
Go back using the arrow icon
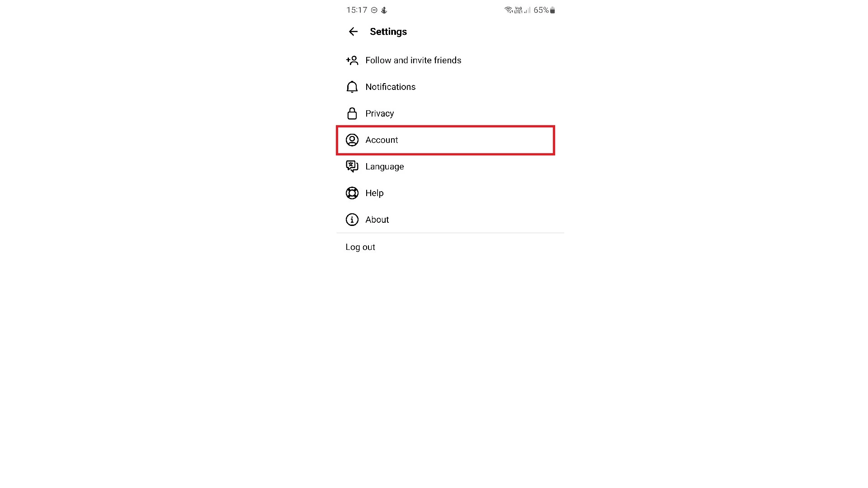click(353, 32)
